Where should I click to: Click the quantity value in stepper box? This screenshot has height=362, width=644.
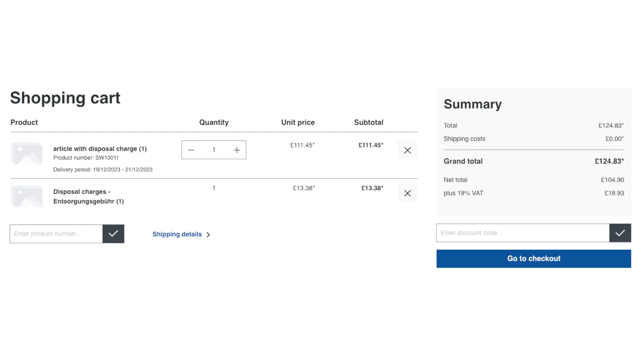[x=214, y=150]
